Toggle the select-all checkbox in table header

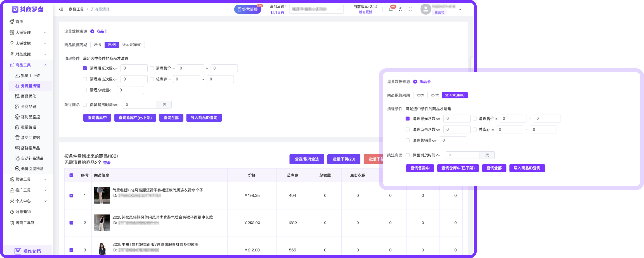(x=71, y=175)
